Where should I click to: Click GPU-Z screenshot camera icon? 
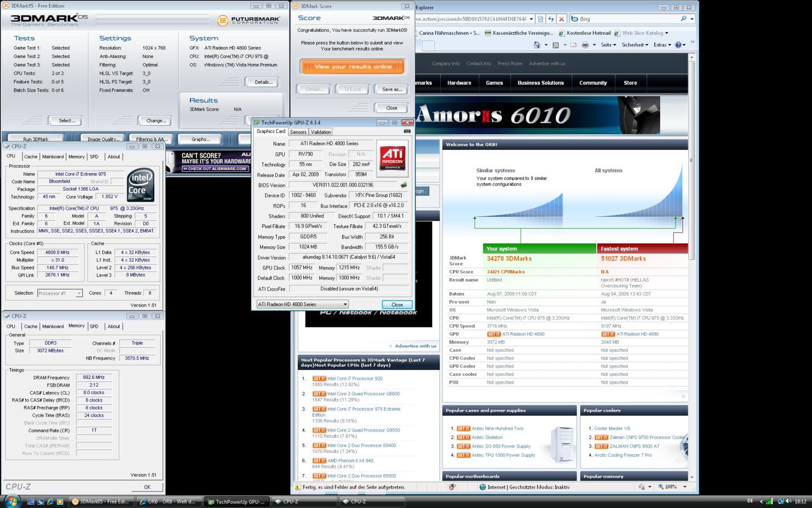407,131
